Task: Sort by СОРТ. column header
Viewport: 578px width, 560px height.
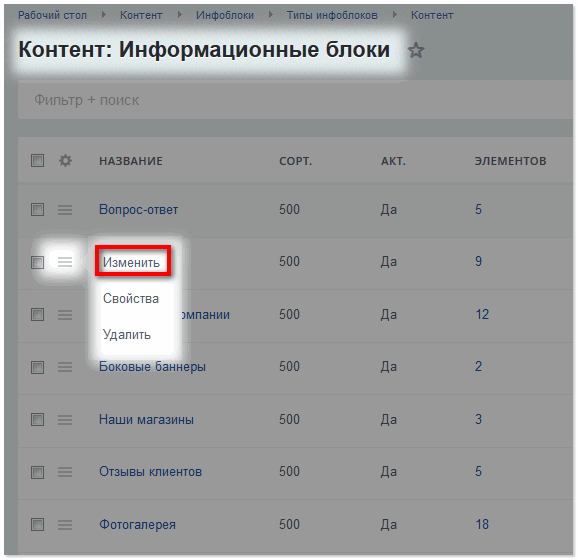Action: point(296,161)
